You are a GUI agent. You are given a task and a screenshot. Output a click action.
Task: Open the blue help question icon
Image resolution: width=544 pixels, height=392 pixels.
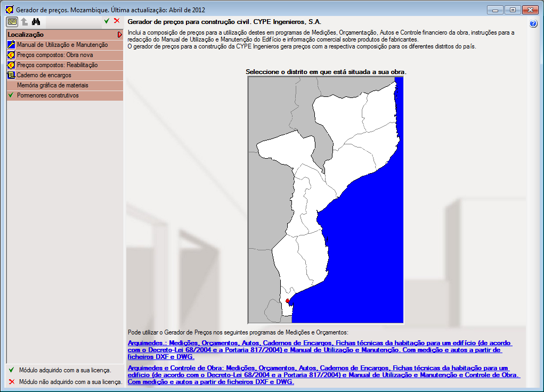533,24
